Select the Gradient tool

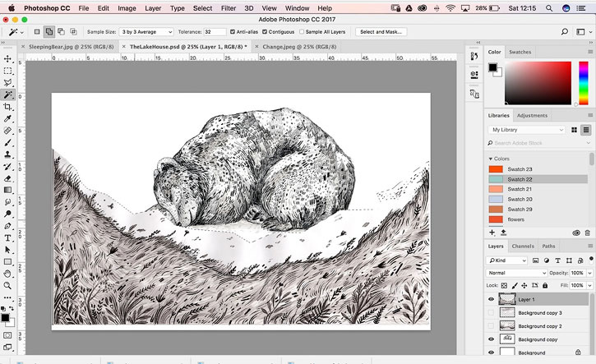coord(7,190)
